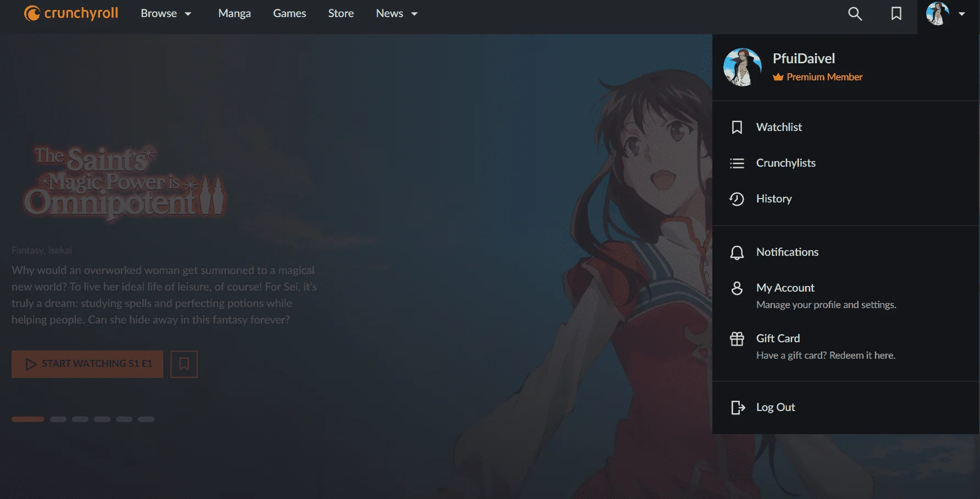The height and width of the screenshot is (499, 980).
Task: Click the Premium Member label
Action: tap(824, 77)
